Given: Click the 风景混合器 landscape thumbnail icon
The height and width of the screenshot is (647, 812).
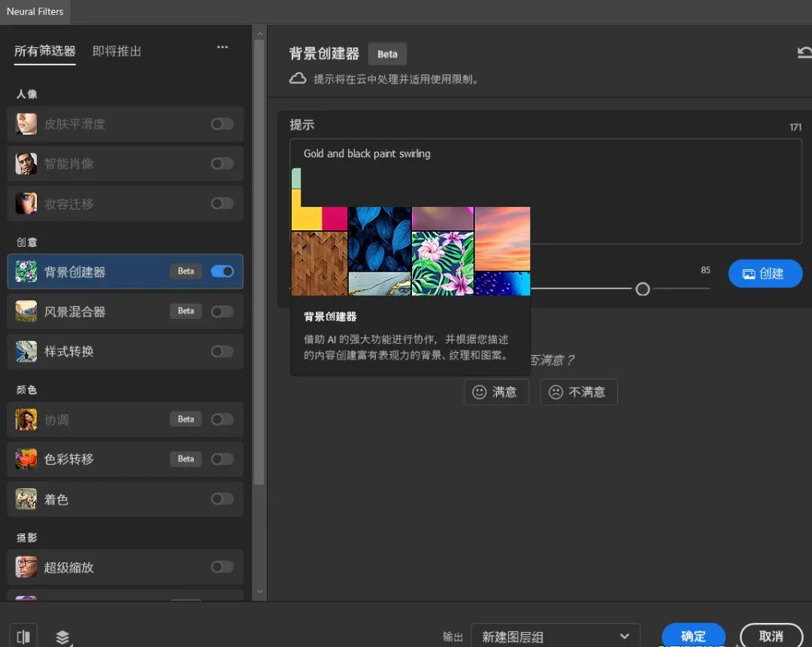Looking at the screenshot, I should 26,311.
